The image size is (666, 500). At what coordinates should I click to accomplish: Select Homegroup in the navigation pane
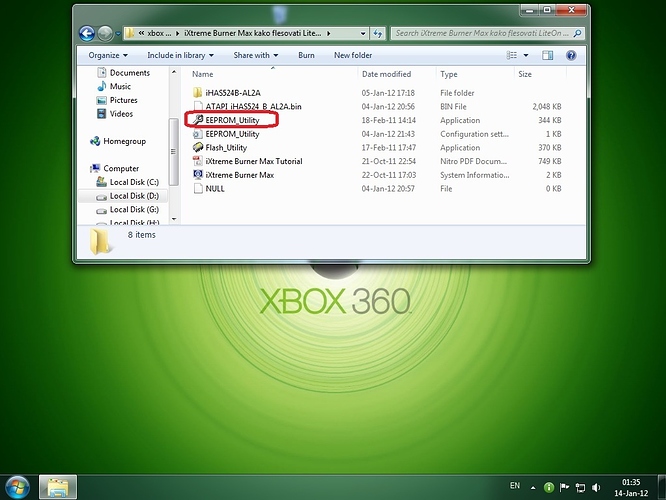(124, 141)
